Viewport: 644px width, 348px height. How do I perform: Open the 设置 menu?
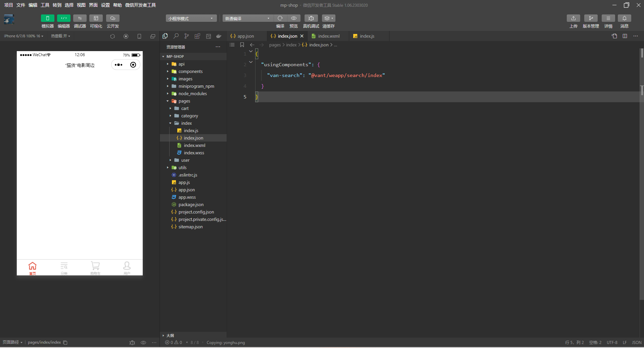coord(105,5)
